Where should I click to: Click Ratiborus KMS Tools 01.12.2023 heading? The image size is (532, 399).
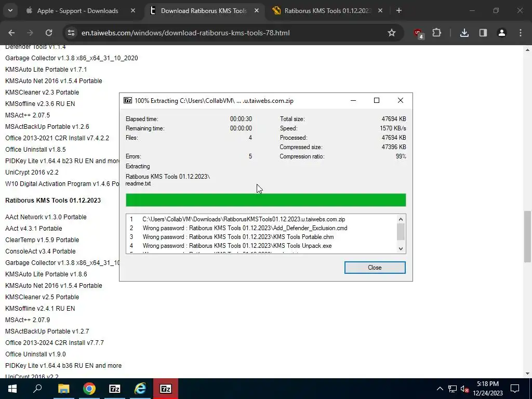(x=53, y=201)
